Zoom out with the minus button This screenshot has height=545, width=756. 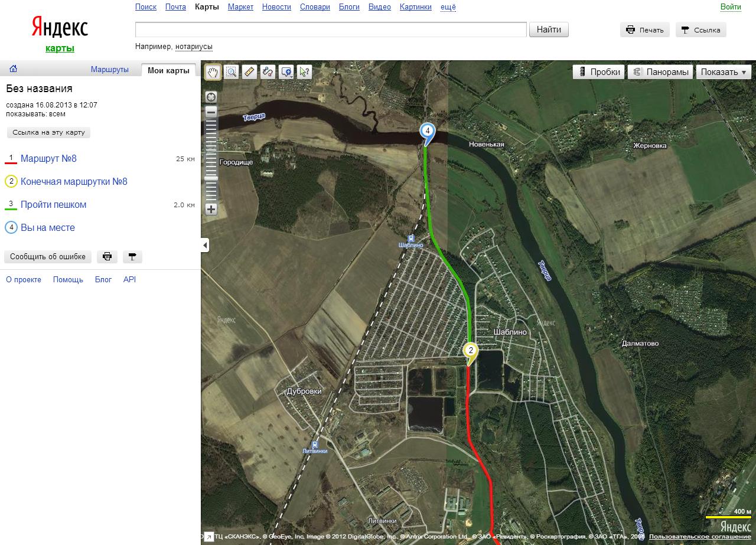[x=211, y=112]
